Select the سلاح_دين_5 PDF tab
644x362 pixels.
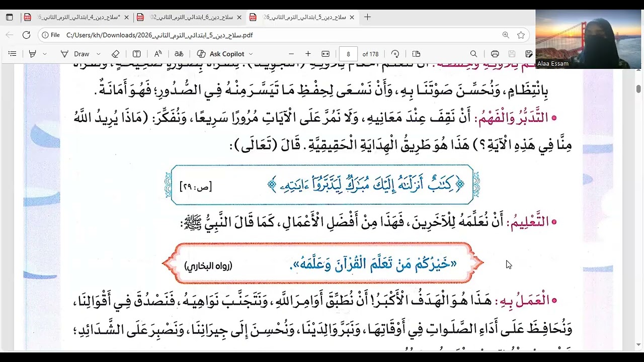(301, 17)
